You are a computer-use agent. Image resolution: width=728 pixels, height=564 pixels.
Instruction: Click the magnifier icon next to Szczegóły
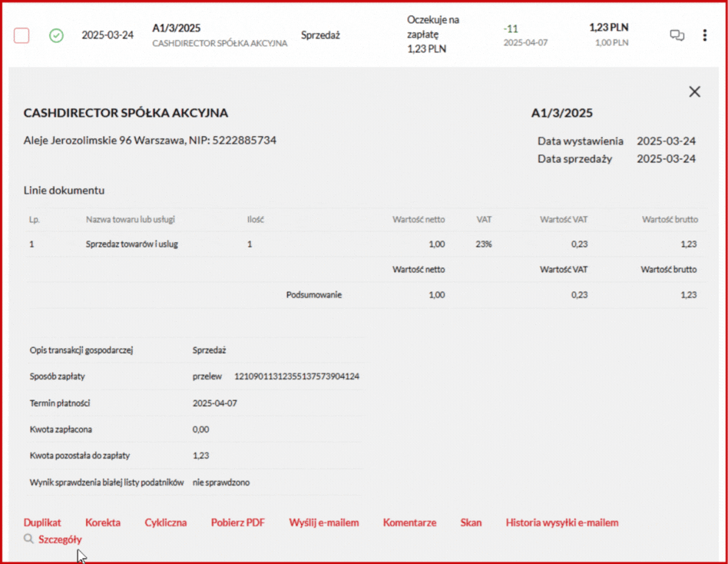click(x=28, y=539)
